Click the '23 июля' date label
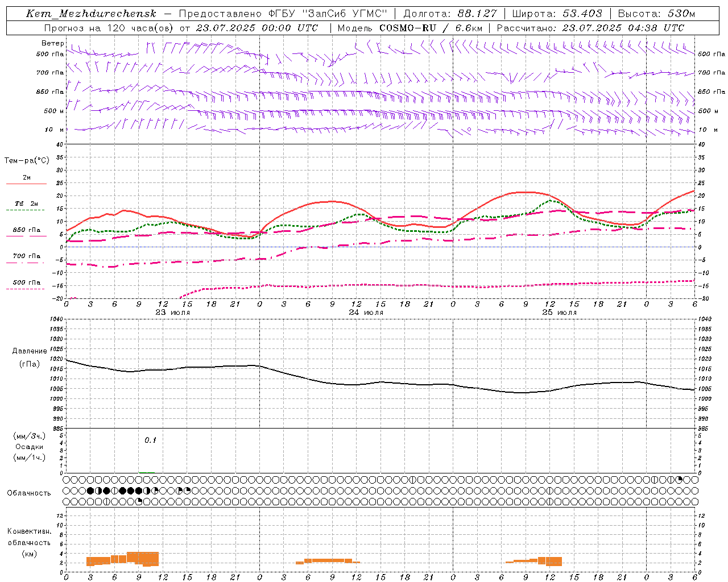This screenshot has height=582, width=728. (173, 312)
